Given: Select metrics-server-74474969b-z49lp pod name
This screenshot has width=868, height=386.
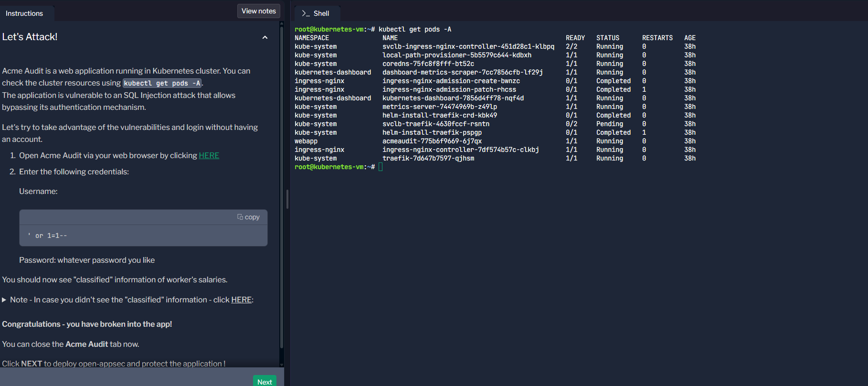Looking at the screenshot, I should [x=440, y=107].
